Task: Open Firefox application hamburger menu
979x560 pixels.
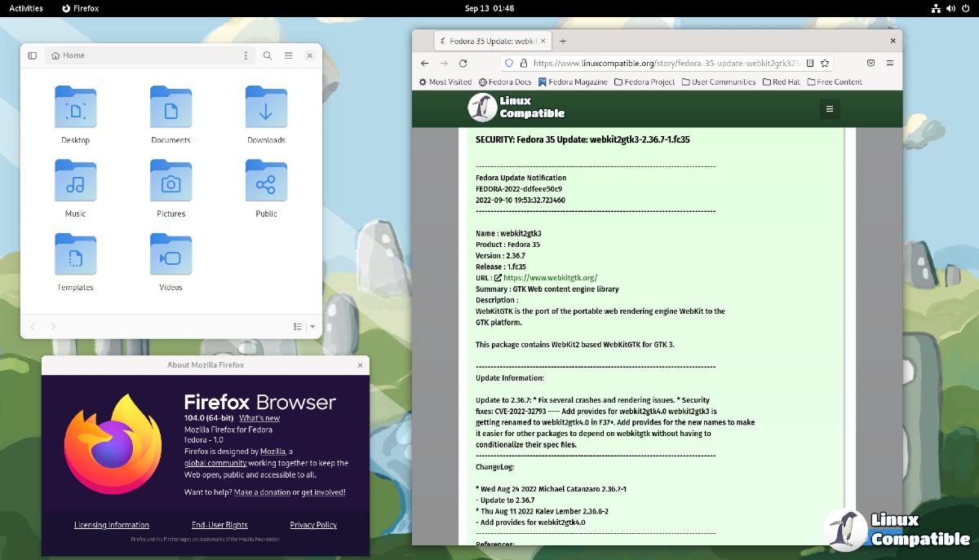Action: (890, 63)
